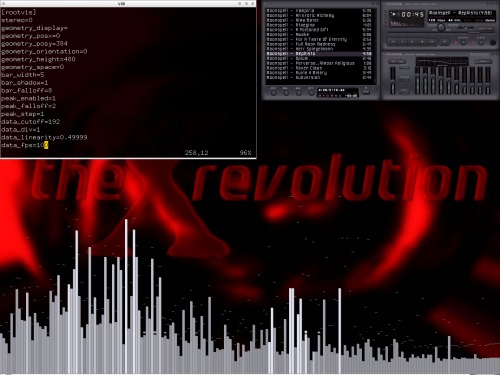Click the data_cutoff=192 line in vim
The width and height of the screenshot is (500, 375).
(30, 122)
